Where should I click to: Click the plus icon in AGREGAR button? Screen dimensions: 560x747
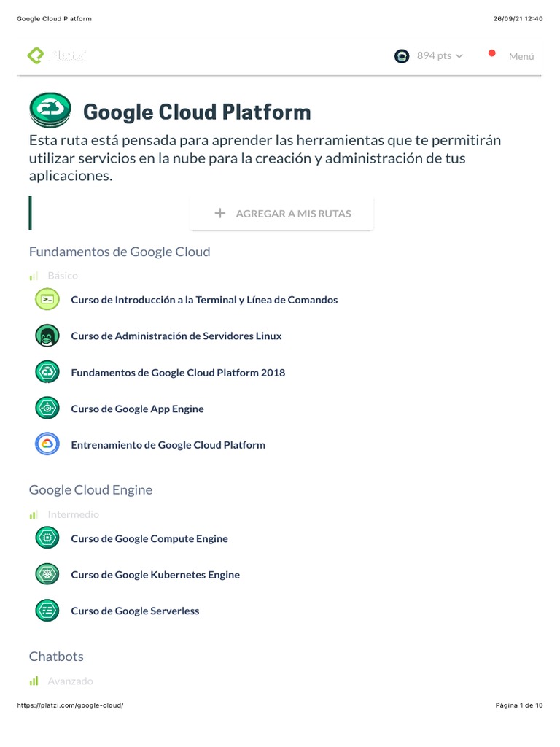tap(220, 213)
